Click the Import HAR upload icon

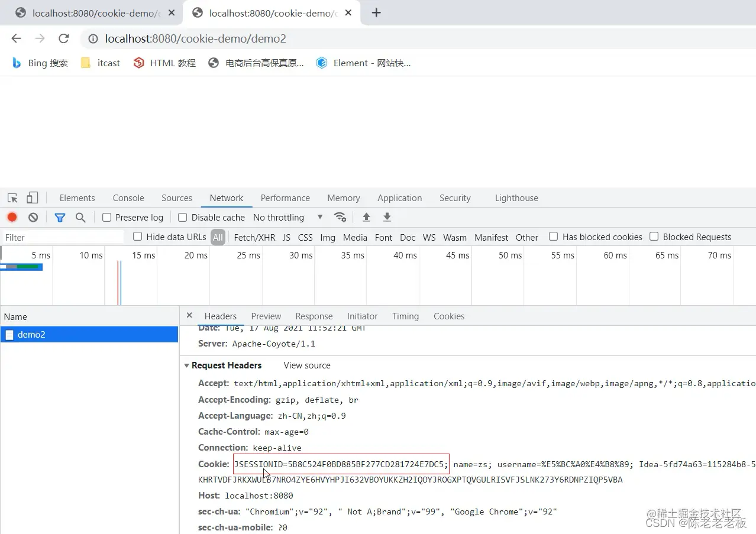tap(366, 217)
